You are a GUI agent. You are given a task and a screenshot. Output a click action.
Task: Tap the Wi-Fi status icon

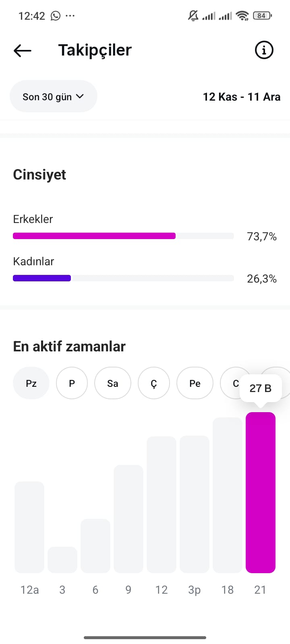pyautogui.click(x=242, y=16)
